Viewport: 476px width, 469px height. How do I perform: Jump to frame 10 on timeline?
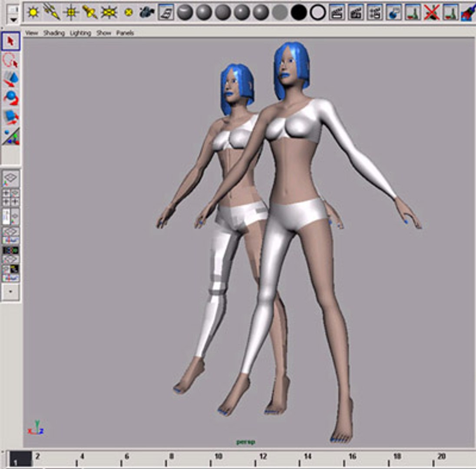tap(218, 456)
